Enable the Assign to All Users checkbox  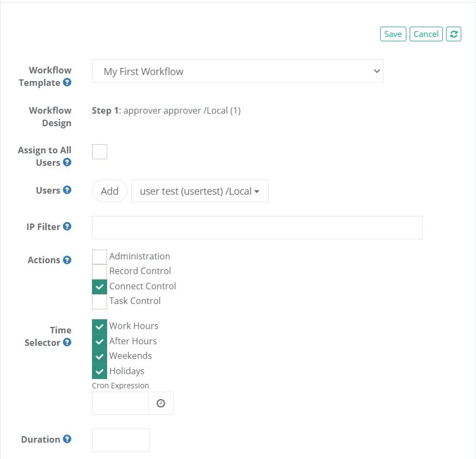(100, 152)
